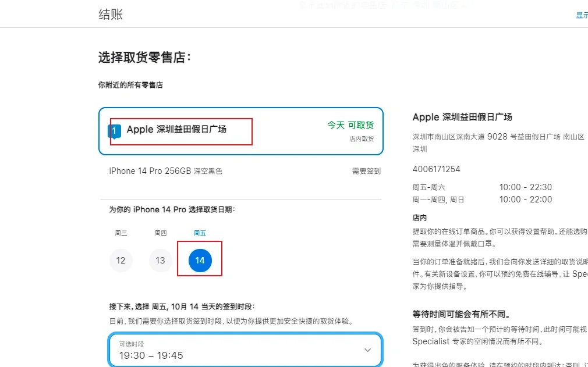This screenshot has width=588, height=367.
Task: Click the 10:00 - 22:30 hours value
Action: tap(525, 187)
